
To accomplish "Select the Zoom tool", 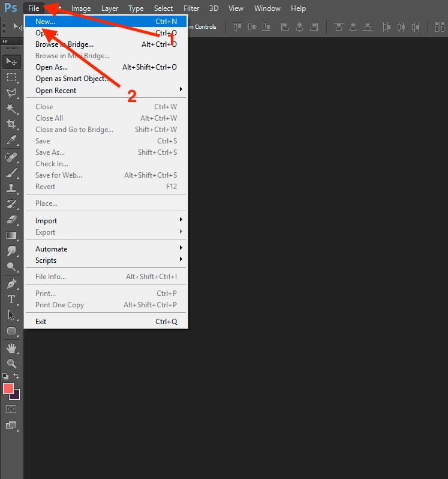I will pos(11,364).
